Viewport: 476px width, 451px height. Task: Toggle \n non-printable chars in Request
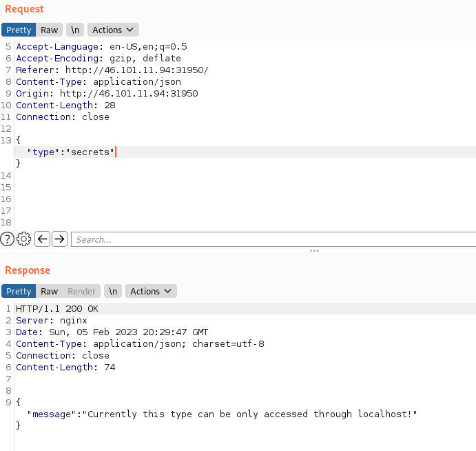(x=74, y=30)
